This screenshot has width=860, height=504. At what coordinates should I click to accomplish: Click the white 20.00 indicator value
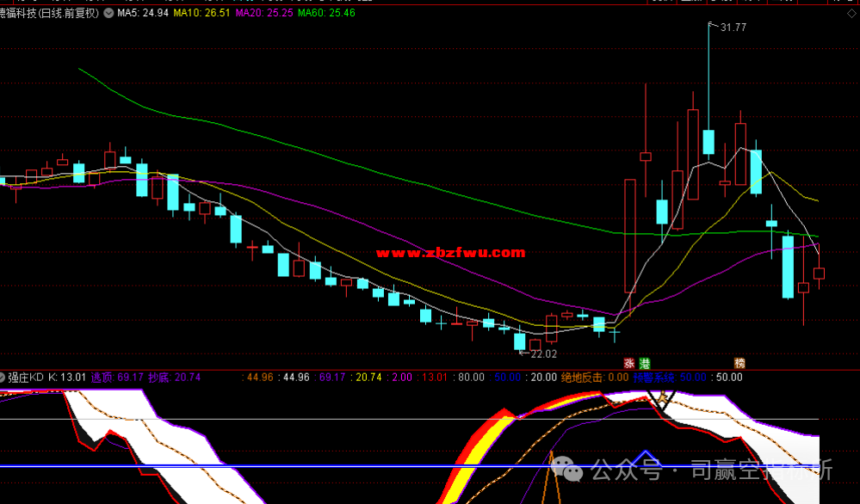543,378
